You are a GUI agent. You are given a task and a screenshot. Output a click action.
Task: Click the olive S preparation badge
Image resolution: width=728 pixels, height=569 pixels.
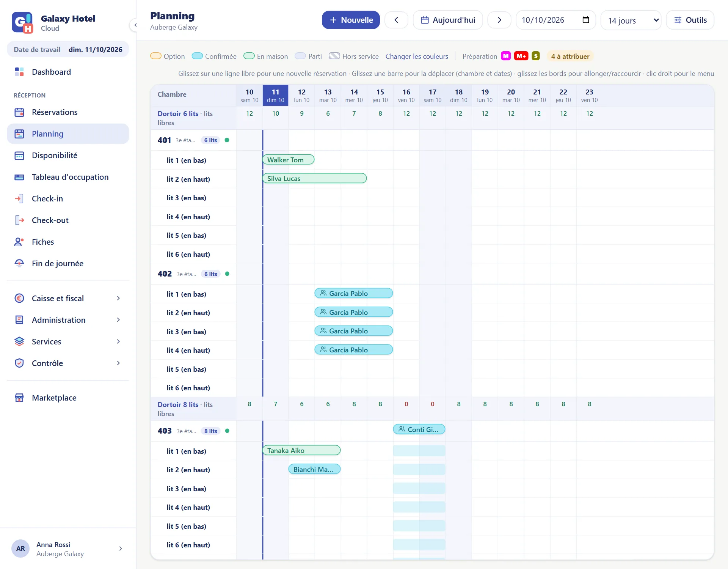(536, 56)
